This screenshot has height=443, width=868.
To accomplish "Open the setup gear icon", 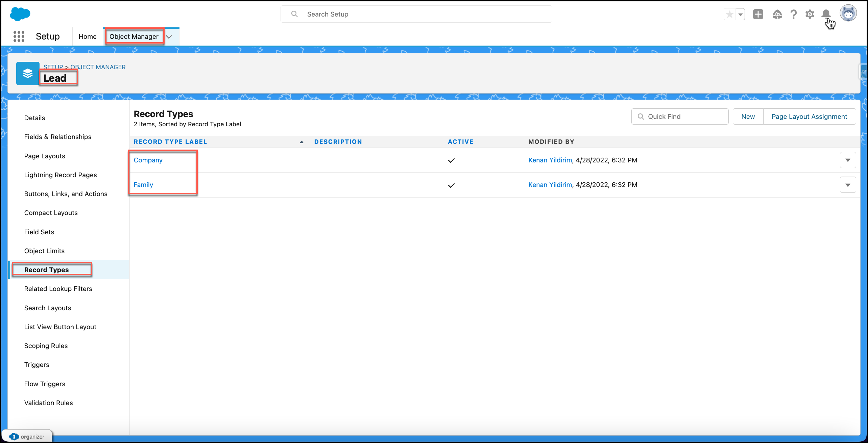I will pos(810,14).
